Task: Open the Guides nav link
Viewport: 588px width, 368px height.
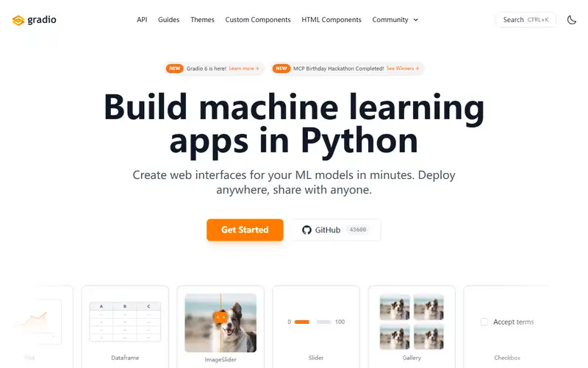Action: tap(169, 20)
